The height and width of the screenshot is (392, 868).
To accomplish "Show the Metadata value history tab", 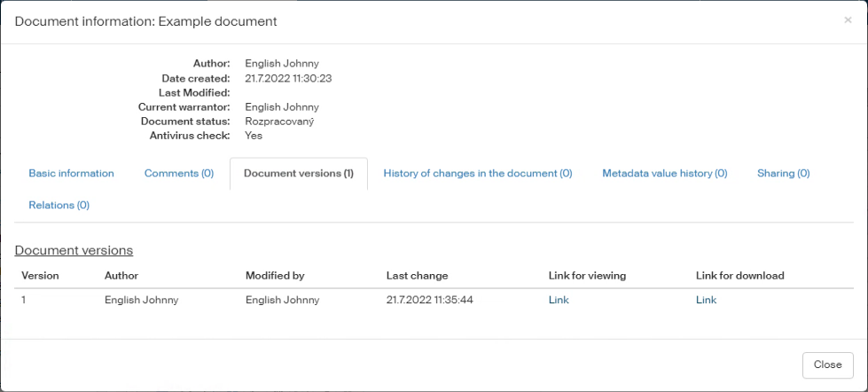I will (664, 174).
